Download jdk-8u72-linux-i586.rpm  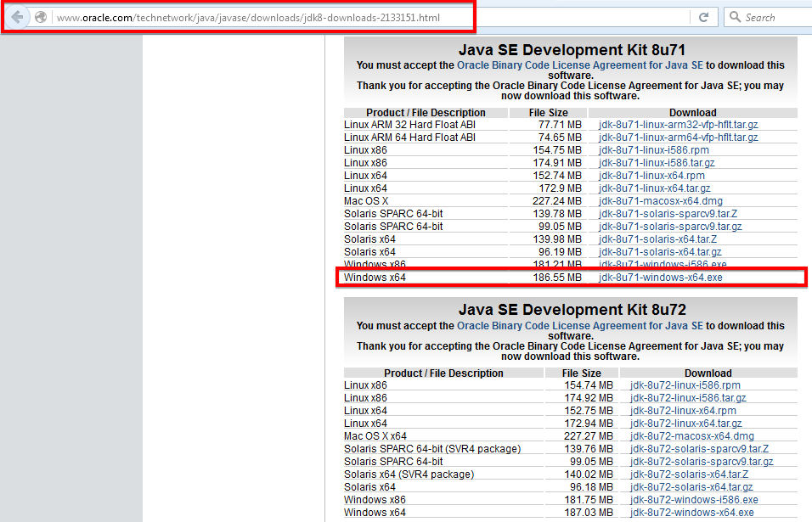(685, 385)
